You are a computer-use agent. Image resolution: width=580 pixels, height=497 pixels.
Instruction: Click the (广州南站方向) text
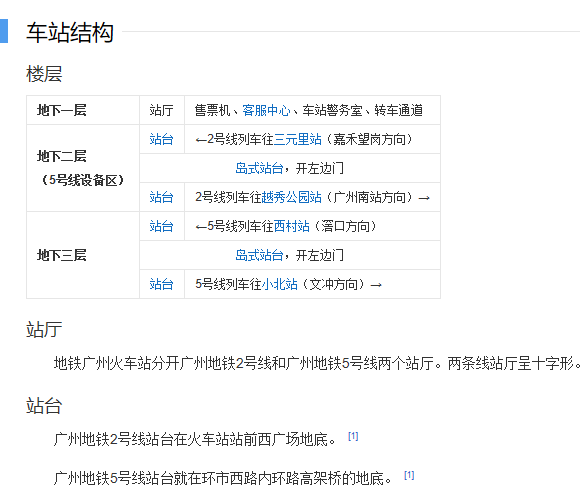[x=370, y=197]
